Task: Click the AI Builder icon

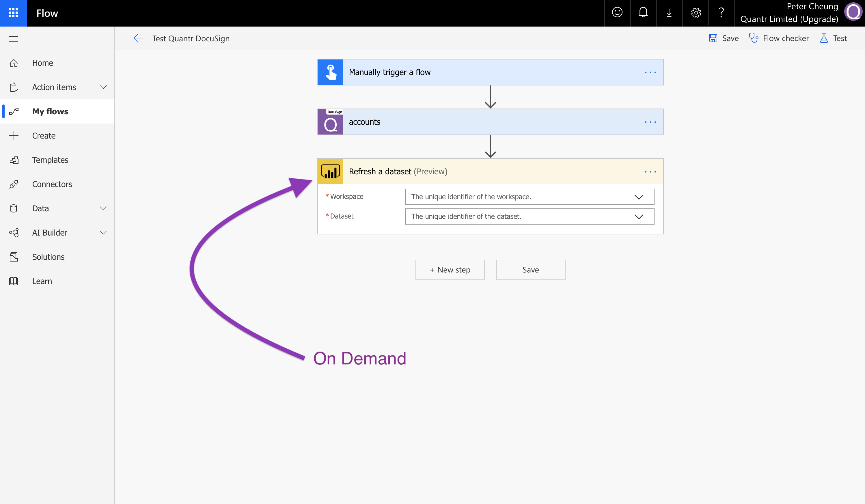Action: [x=14, y=233]
